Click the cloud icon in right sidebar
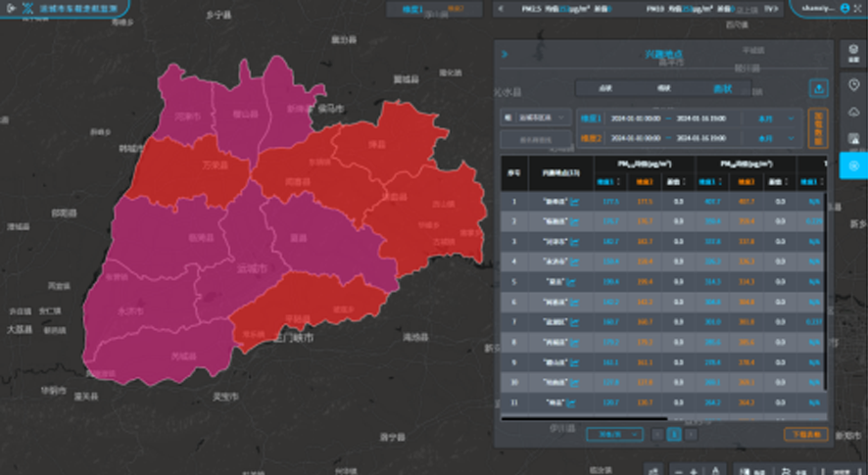 click(x=852, y=112)
